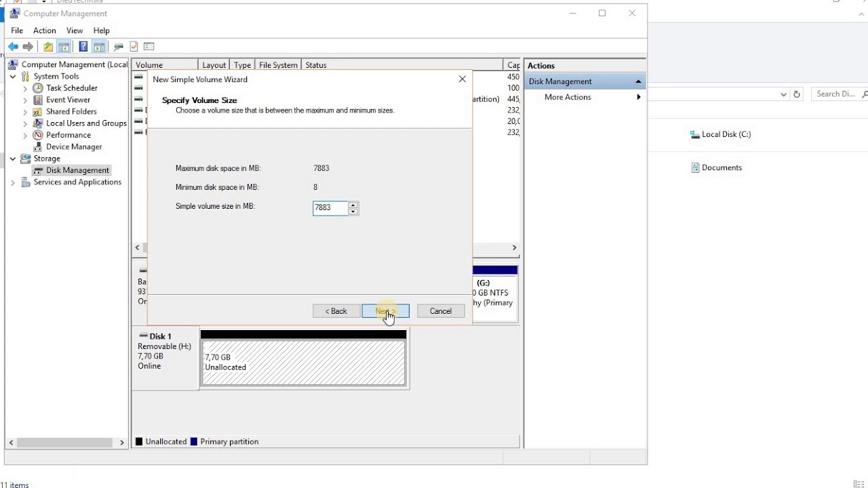The image size is (868, 488).
Task: Decrease volume size with the down spinner
Action: 353,211
